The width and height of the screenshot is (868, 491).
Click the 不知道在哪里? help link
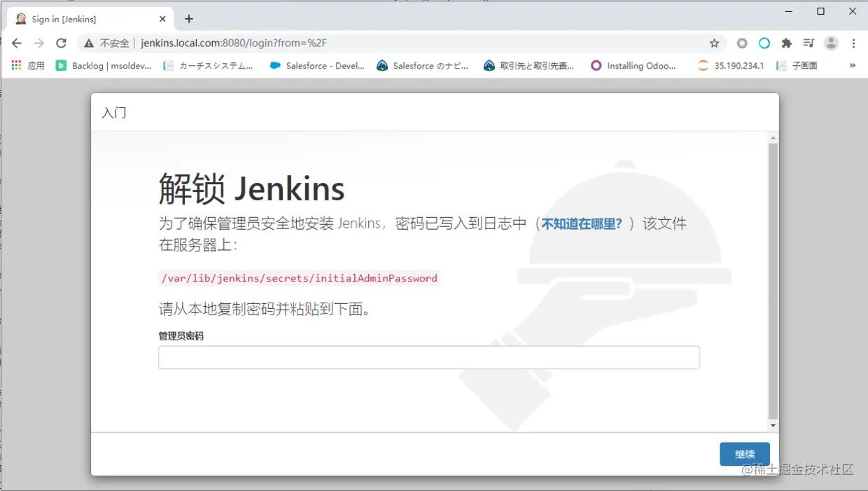pos(582,224)
